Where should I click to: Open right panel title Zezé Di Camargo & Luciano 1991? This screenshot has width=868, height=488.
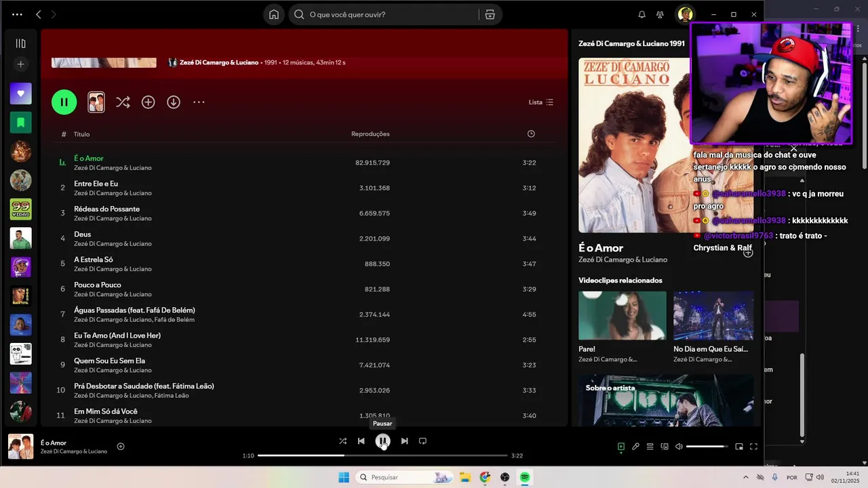click(x=631, y=43)
